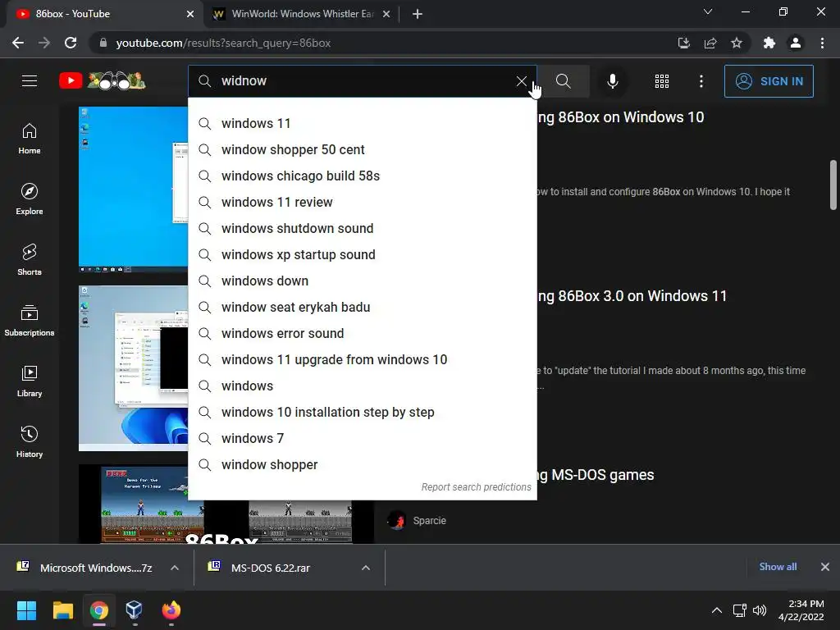Pick "windows 10 installation step by step"
The height and width of the screenshot is (630, 840).
(x=362, y=412)
